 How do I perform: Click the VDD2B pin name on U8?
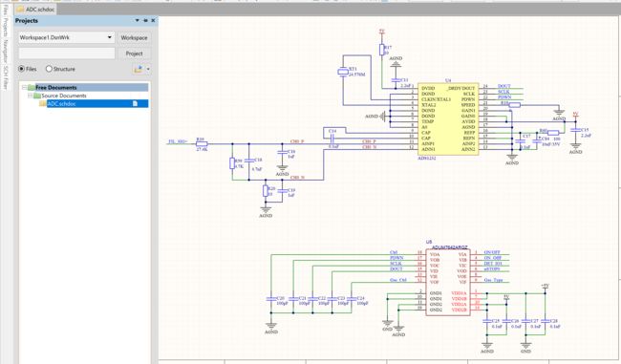click(459, 310)
